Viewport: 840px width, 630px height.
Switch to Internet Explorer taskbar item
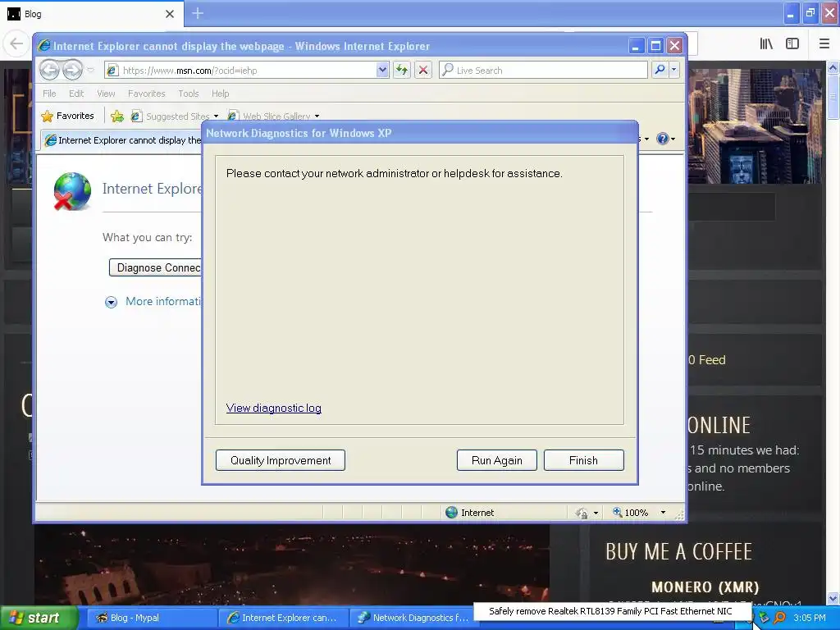(283, 618)
